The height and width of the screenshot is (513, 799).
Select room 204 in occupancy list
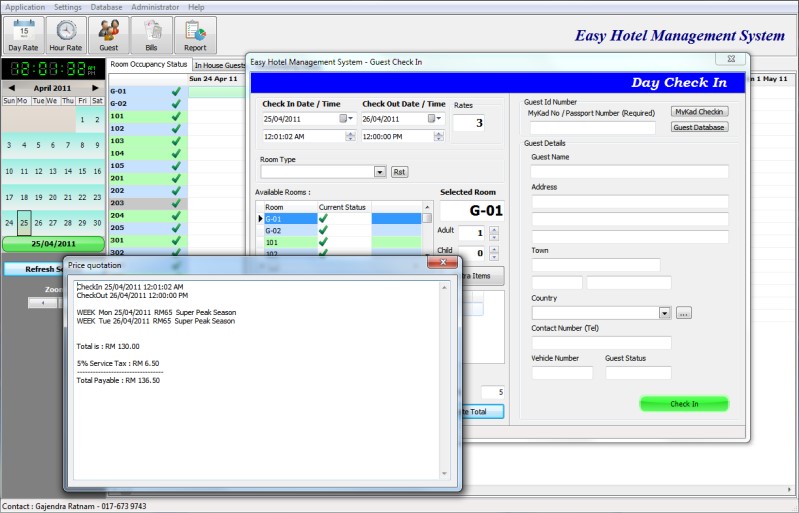tap(148, 215)
